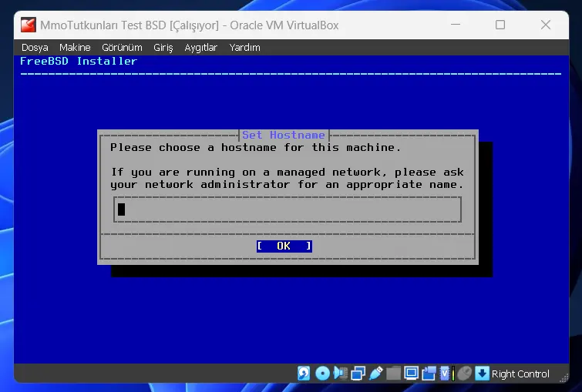Click the USB devices status icon

375,373
